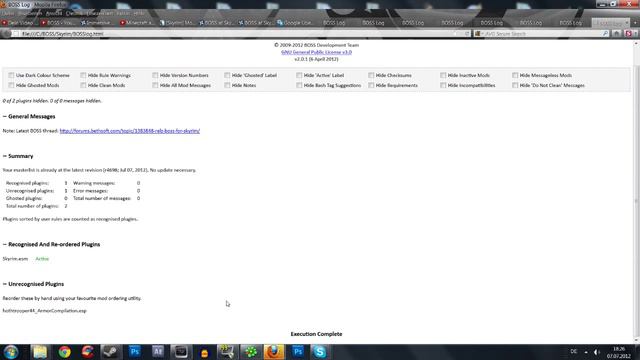Enable Hide 'Do Not Clean' Messages

(515, 85)
